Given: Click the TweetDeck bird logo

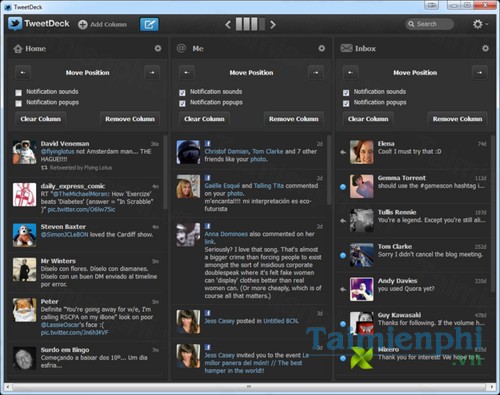Looking at the screenshot, I should point(15,24).
